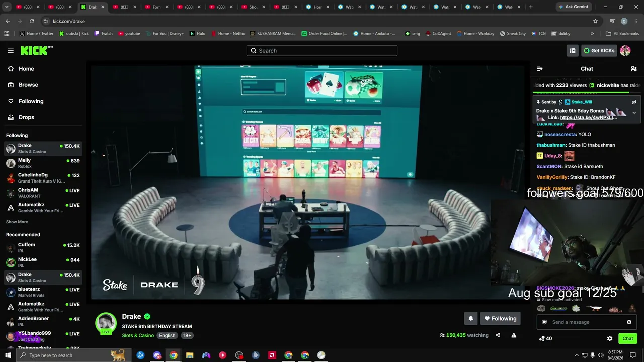Click the Get KICKs button
The height and width of the screenshot is (362, 644).
tap(599, 51)
